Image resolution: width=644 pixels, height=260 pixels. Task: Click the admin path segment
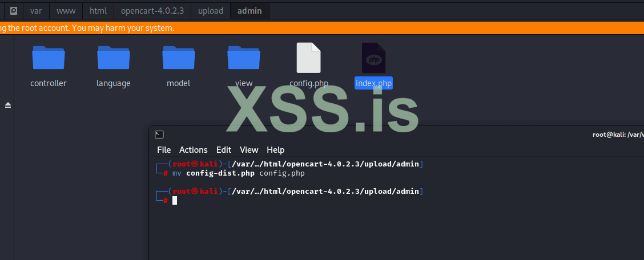pyautogui.click(x=249, y=11)
